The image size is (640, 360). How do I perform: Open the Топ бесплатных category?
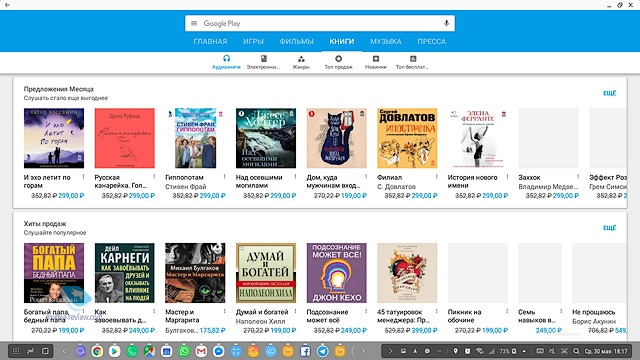pyautogui.click(x=412, y=62)
